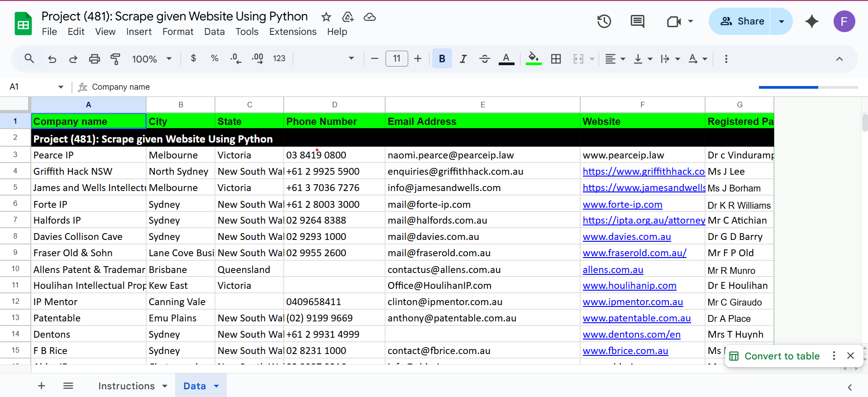Dismiss the Convert to table prompt
The image size is (868, 397).
[x=850, y=356]
